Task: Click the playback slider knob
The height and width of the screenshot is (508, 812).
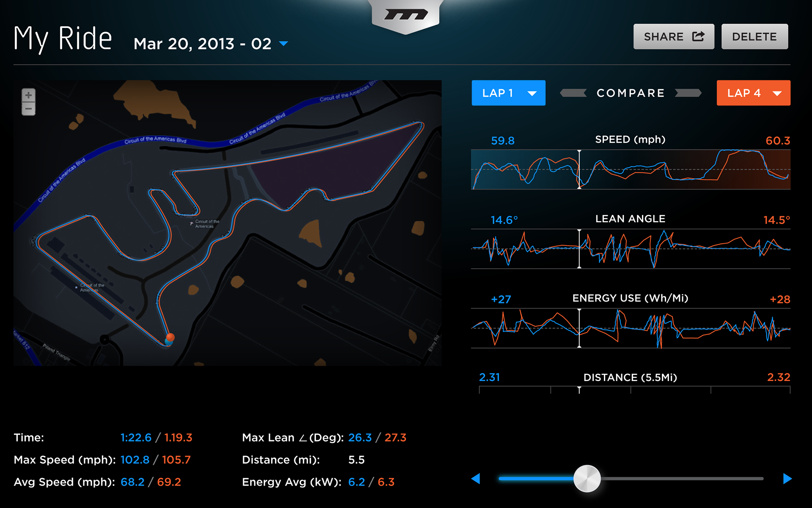Action: click(x=587, y=479)
